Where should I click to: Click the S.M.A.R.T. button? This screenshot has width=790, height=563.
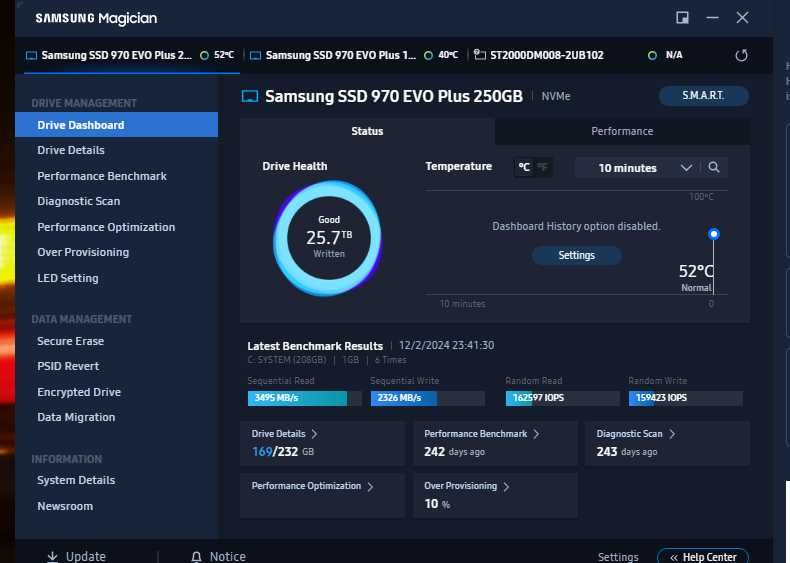(703, 96)
